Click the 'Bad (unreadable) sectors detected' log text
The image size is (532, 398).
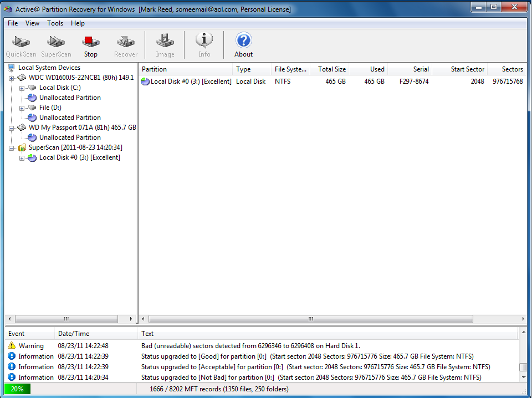click(250, 346)
